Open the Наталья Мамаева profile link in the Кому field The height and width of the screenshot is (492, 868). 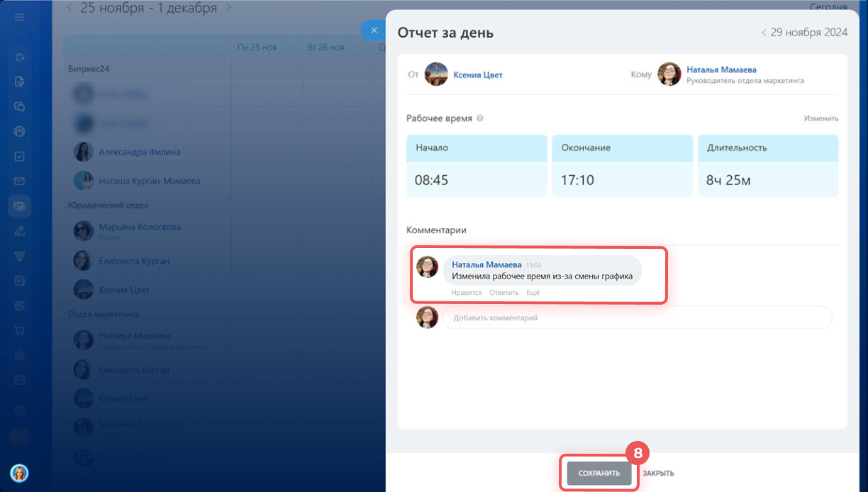pyautogui.click(x=721, y=69)
